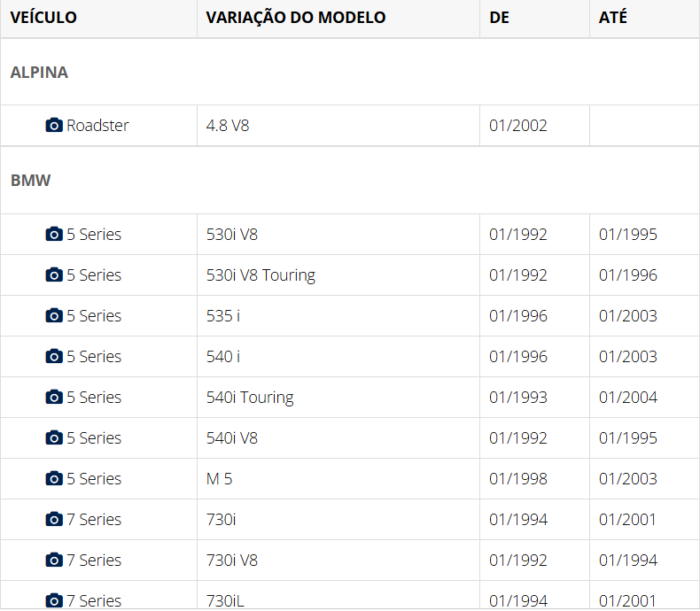Click the VEÍCULO column header
This screenshot has height=611, width=700.
pos(43,18)
